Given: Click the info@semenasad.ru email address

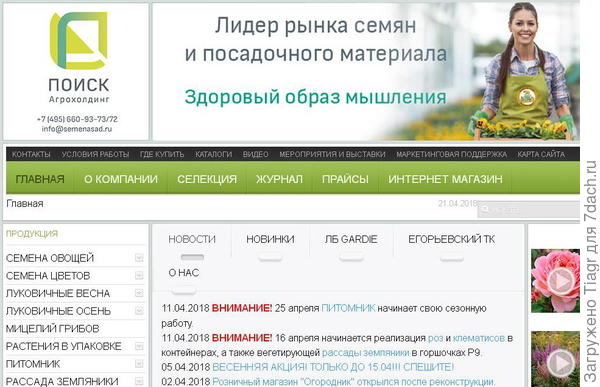Looking at the screenshot, I should pos(77,129).
